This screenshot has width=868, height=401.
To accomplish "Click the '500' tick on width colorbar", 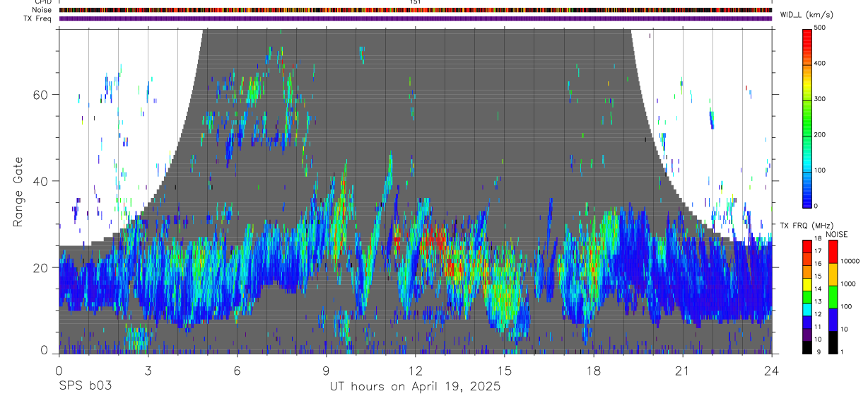I will coord(821,28).
